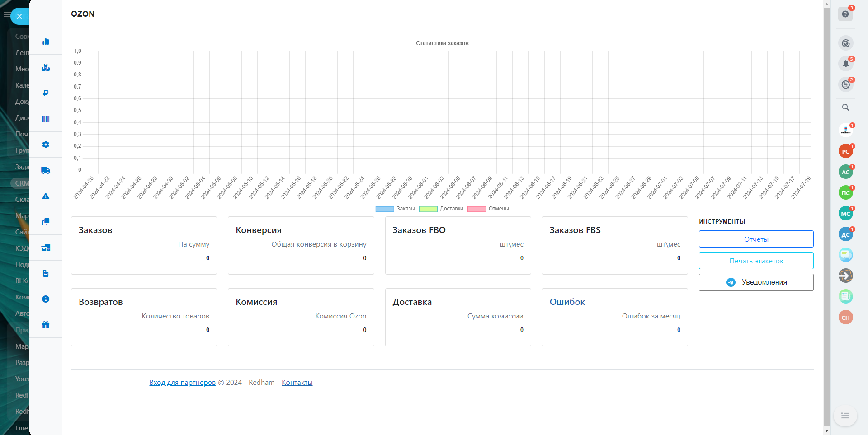Viewport: 868px width, 435px height.
Task: Expand the bottom-right list menu button
Action: point(845,416)
